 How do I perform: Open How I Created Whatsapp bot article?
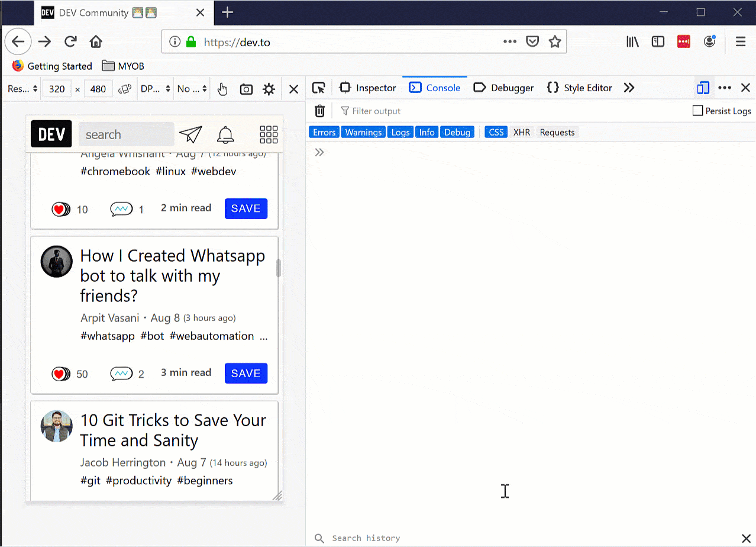point(173,276)
